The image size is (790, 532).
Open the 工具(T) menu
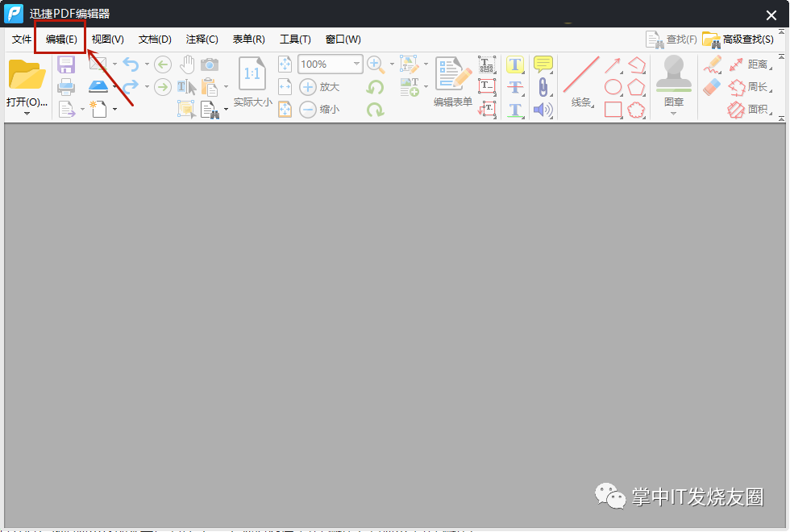(x=295, y=39)
